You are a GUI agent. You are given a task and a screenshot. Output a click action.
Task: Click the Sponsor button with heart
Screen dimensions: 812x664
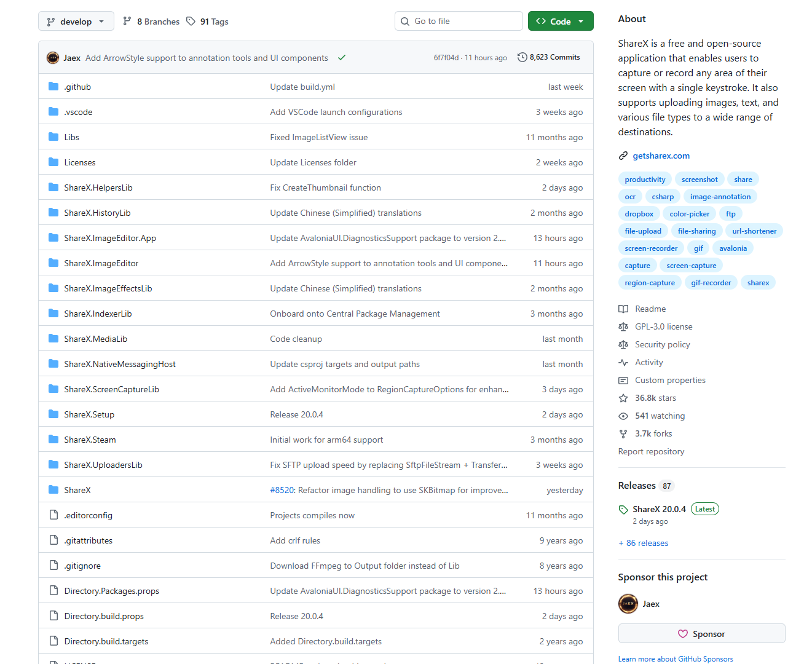pyautogui.click(x=701, y=634)
